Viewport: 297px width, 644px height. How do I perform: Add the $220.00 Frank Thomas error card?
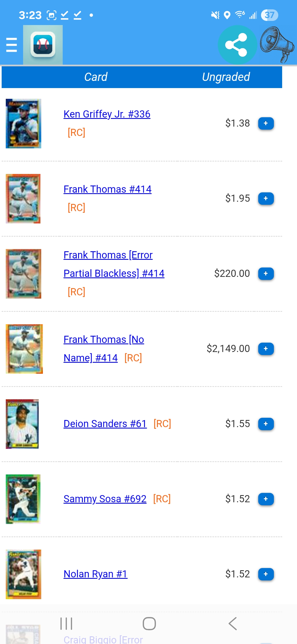pos(266,274)
